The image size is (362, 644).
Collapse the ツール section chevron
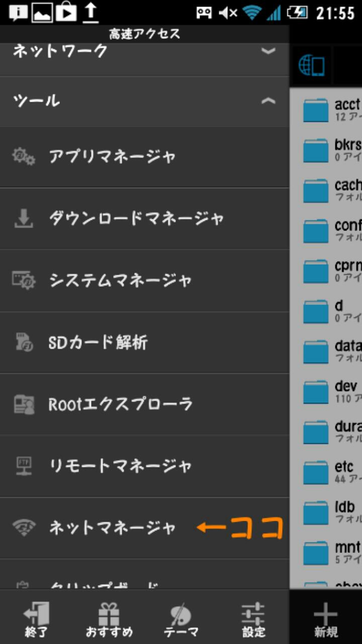point(268,101)
